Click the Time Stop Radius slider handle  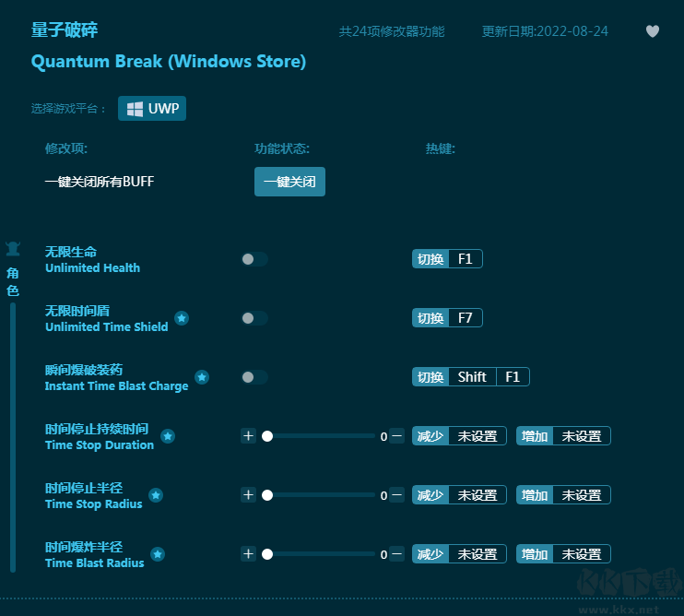pos(267,495)
